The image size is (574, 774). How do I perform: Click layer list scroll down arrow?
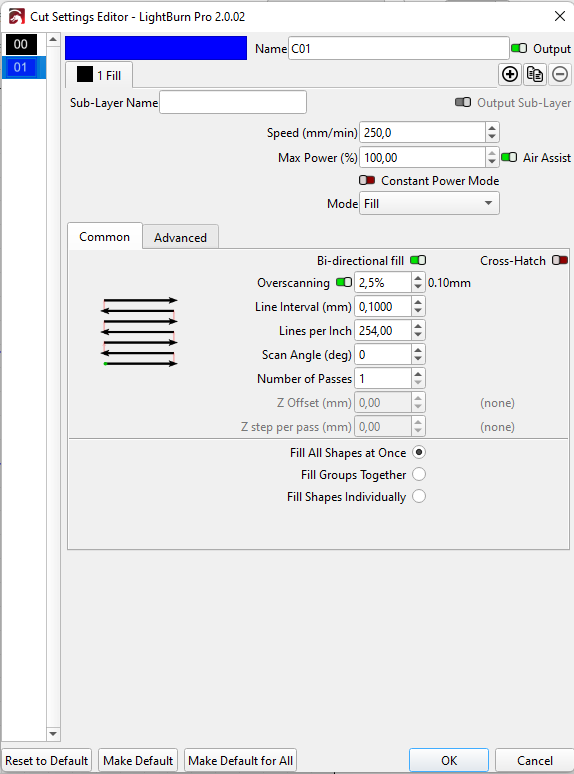coord(53,734)
